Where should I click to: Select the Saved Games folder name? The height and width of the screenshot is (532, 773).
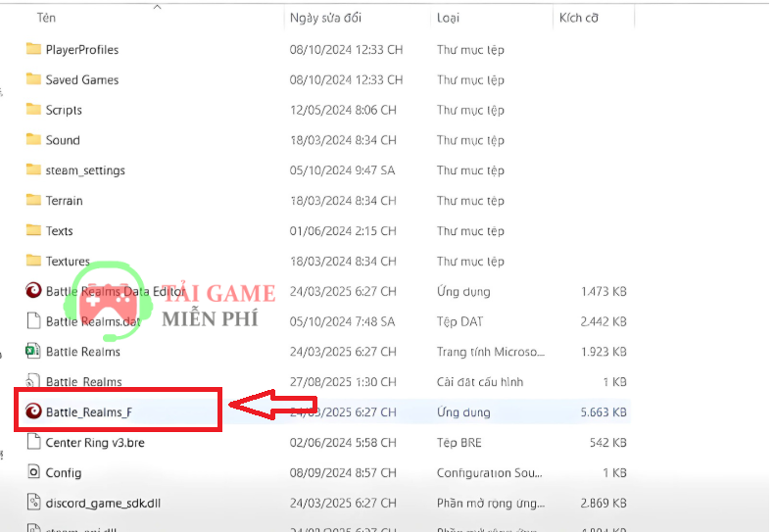click(82, 80)
